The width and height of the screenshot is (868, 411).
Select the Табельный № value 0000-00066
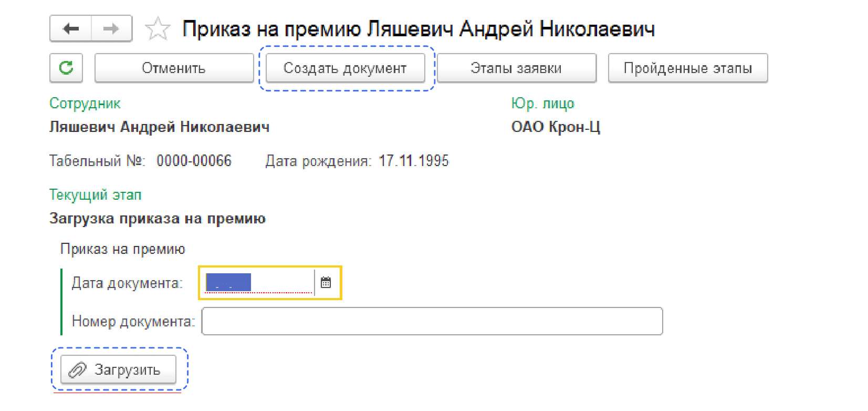(194, 161)
